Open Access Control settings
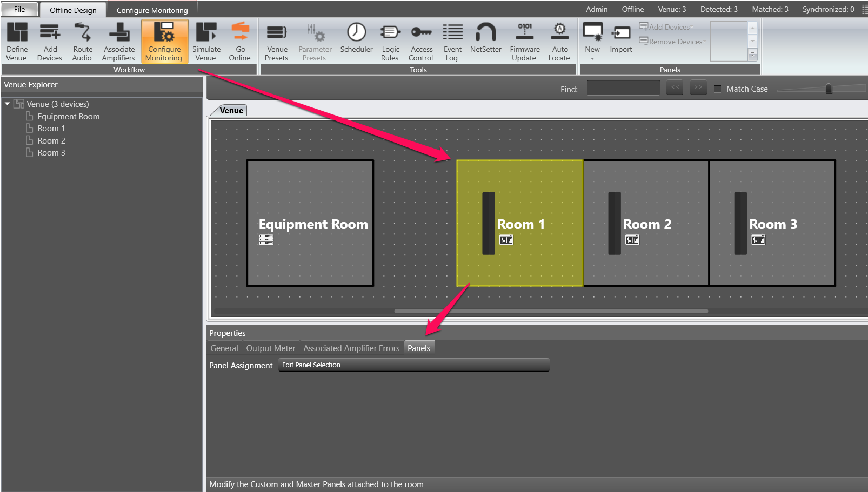The height and width of the screenshot is (492, 868). (421, 42)
